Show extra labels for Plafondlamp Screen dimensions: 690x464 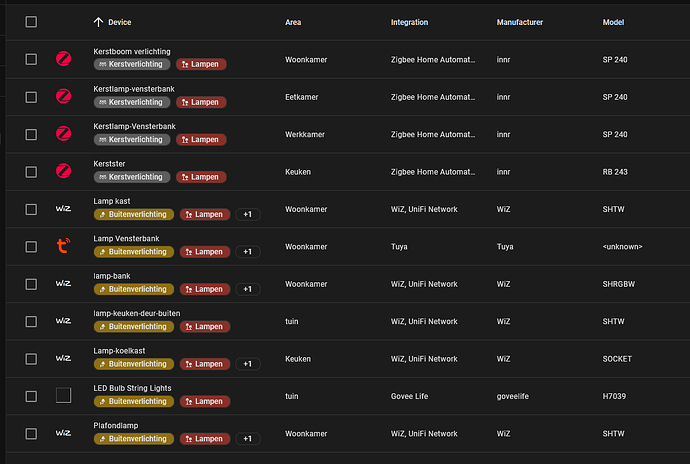(248, 439)
